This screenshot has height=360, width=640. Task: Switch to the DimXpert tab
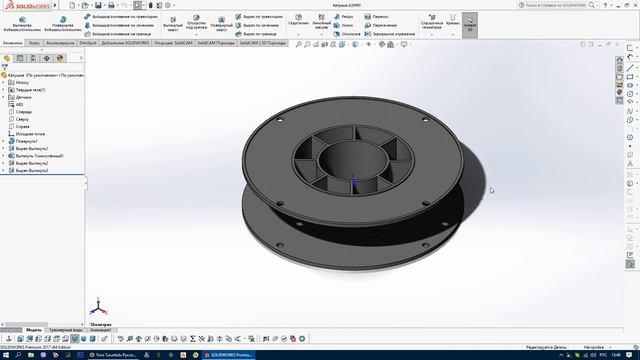(88, 43)
